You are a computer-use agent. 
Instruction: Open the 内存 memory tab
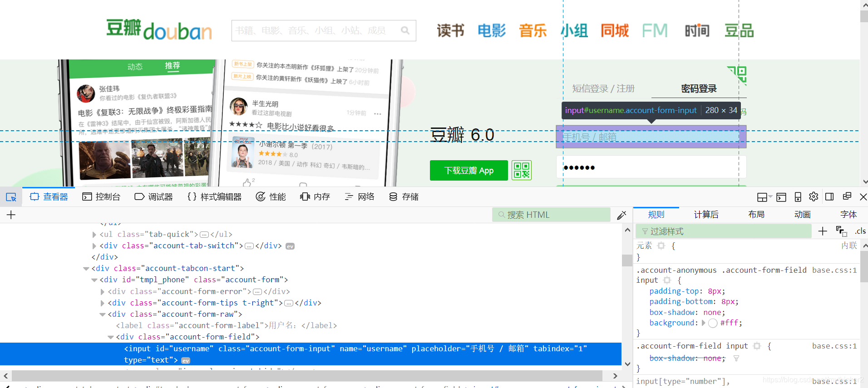click(315, 197)
